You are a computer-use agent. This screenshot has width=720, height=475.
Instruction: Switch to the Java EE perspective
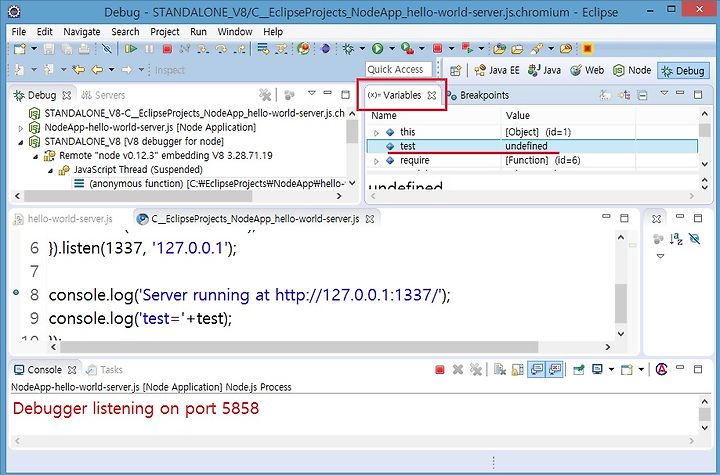tap(497, 70)
